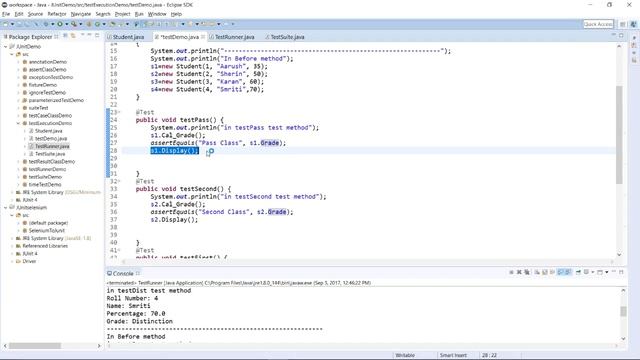Click the Smart Insert status entry
The height and width of the screenshot is (360, 640).
click(453, 355)
